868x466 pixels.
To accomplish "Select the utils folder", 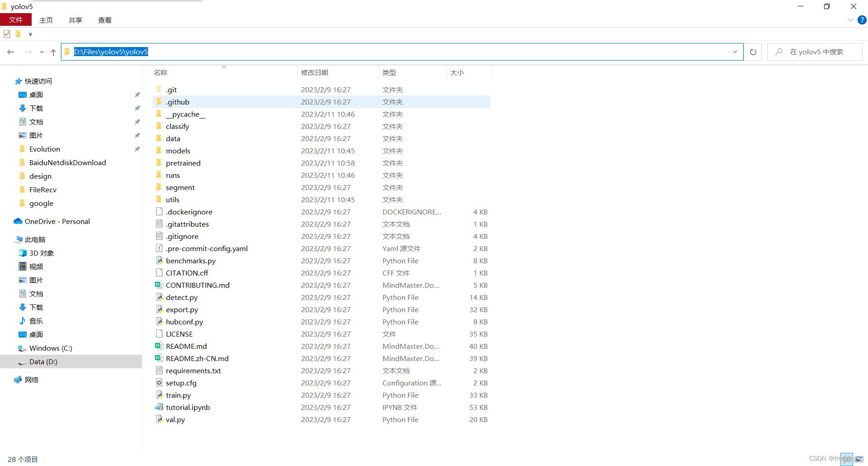I will [x=173, y=200].
